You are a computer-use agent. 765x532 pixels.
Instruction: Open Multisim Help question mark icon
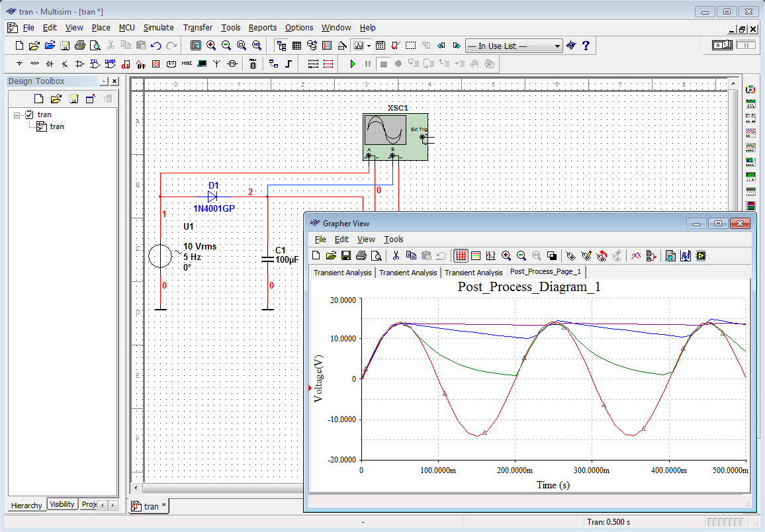click(x=586, y=46)
